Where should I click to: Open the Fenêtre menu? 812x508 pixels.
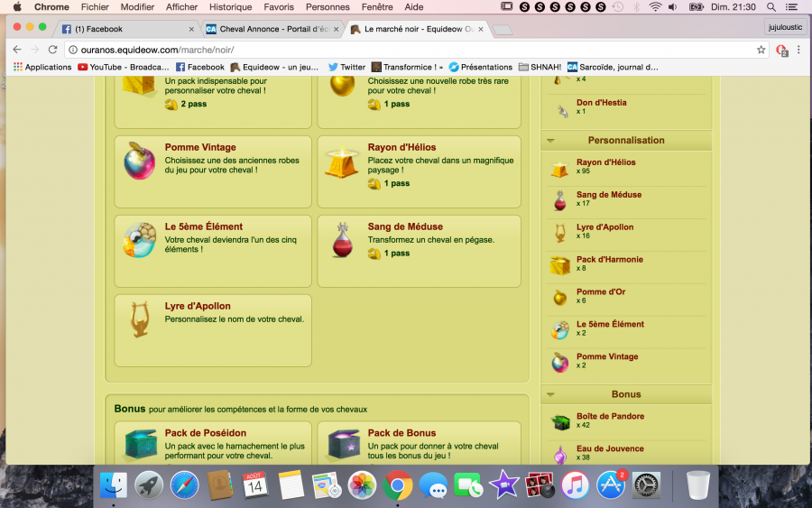click(x=377, y=6)
